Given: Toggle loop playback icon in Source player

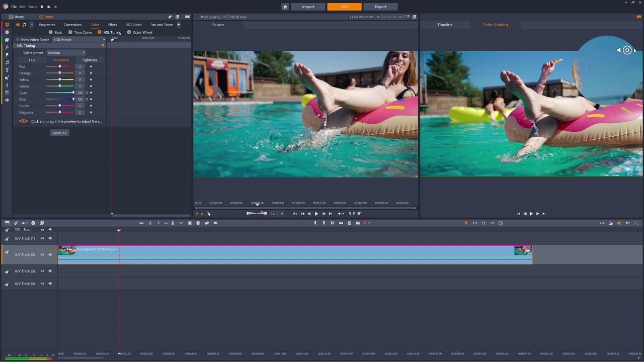Looking at the screenshot, I should coord(295,214).
